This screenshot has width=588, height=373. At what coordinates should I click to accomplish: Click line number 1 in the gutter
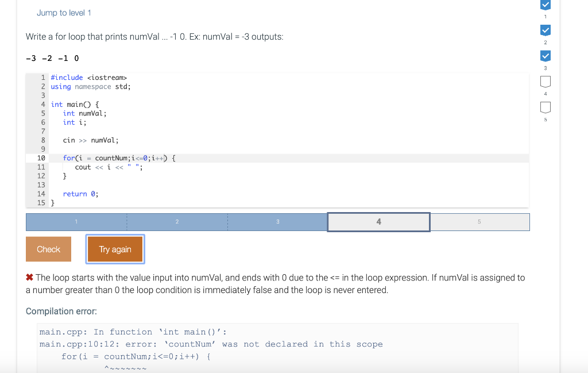(x=42, y=77)
